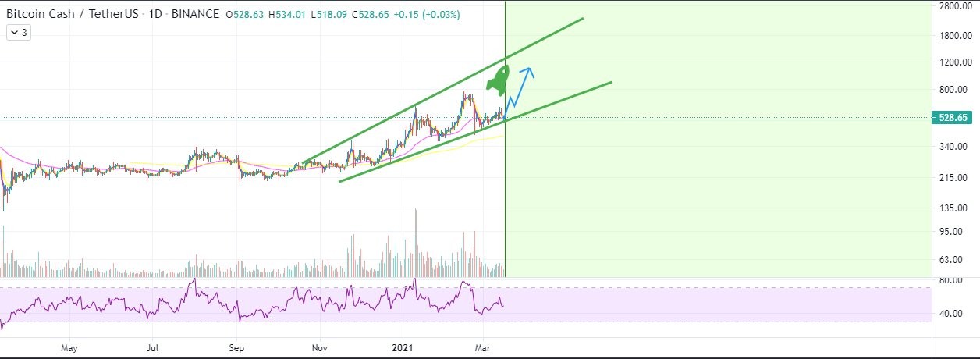Click the Bitcoin Cash / TetherUS symbol title

point(72,14)
